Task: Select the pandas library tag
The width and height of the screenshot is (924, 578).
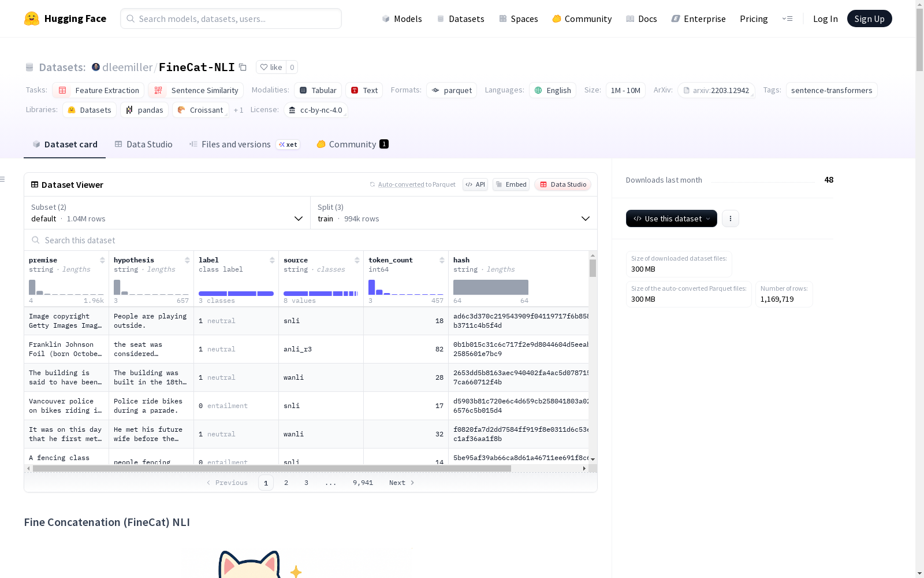Action: click(x=144, y=110)
